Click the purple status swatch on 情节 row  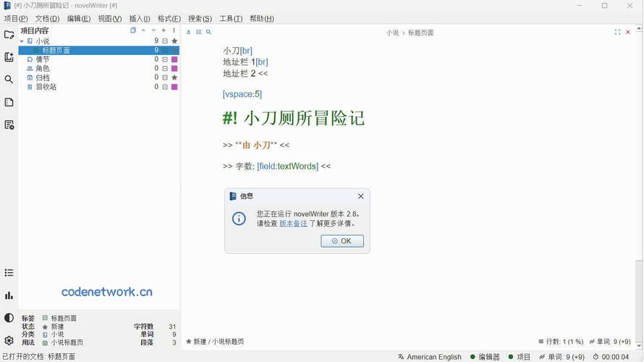(x=174, y=59)
